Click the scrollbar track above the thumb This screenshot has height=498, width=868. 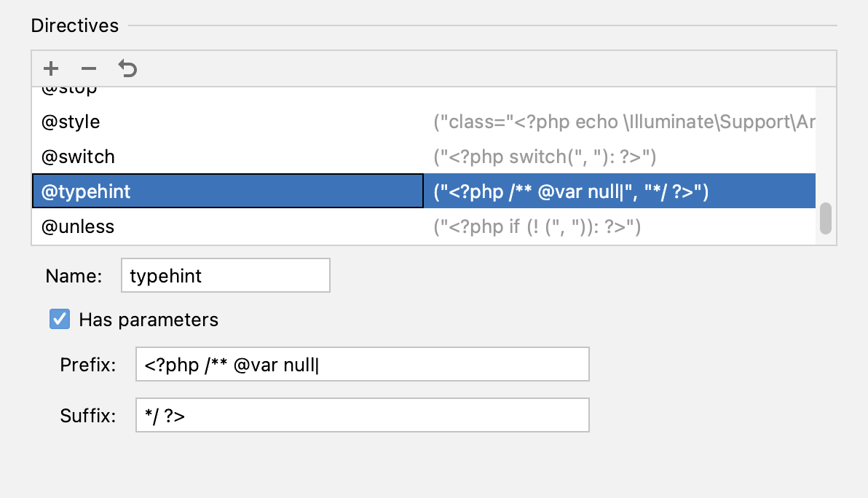(825, 144)
